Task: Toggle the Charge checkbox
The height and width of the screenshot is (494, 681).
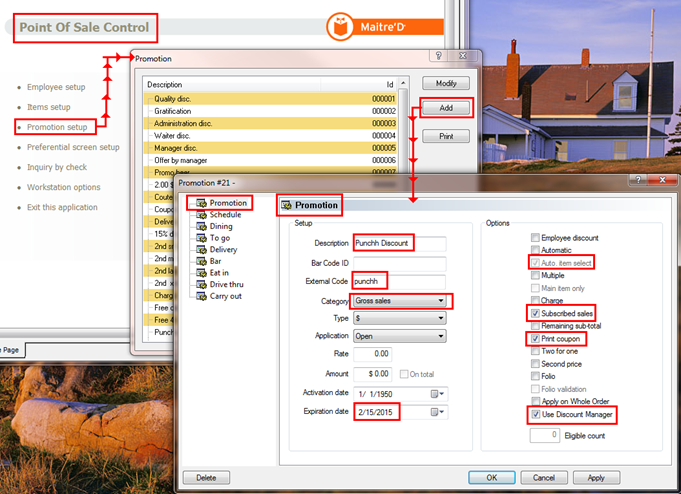Action: coord(535,300)
